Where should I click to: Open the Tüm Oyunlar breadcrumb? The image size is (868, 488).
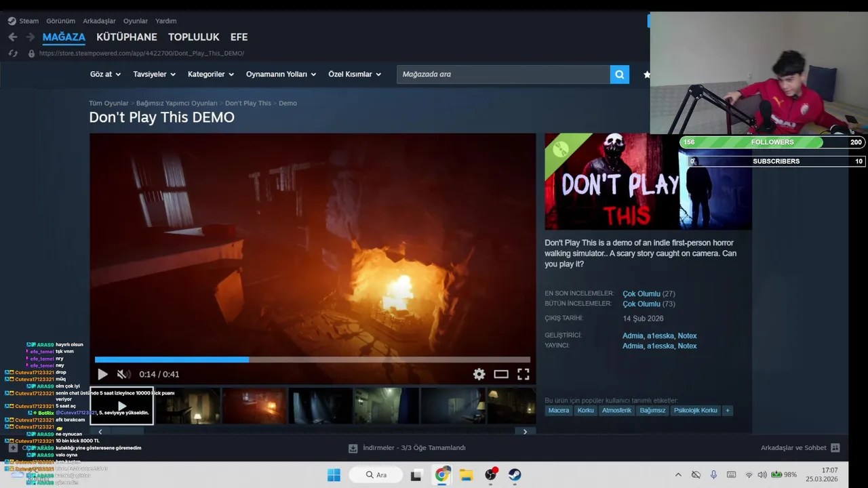[108, 103]
